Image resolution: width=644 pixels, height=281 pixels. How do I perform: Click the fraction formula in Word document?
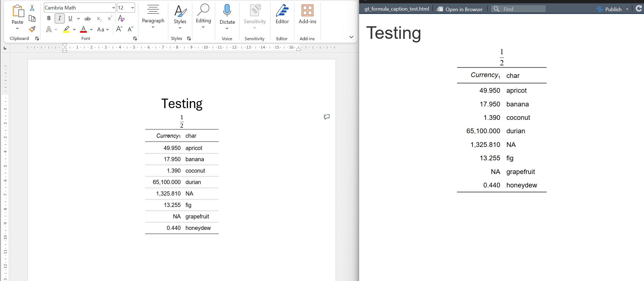coord(182,121)
